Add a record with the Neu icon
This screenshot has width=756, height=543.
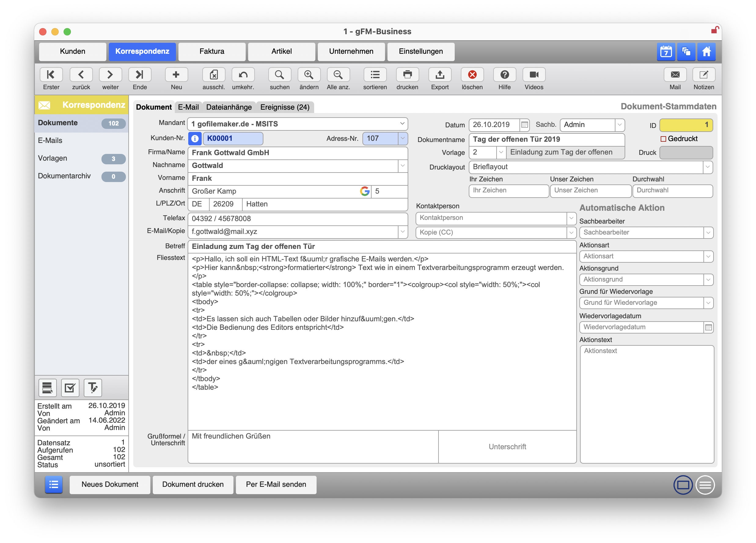[176, 75]
